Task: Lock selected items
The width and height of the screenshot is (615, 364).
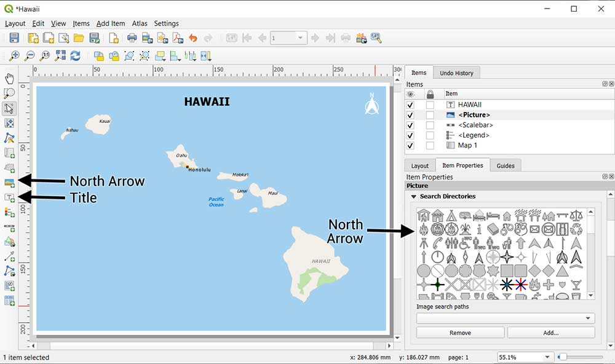Action: [99, 56]
